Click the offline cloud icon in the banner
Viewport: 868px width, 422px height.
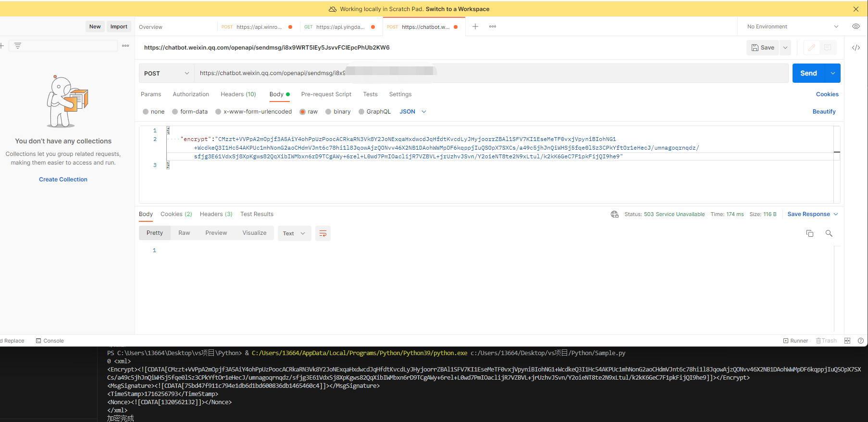pyautogui.click(x=333, y=9)
